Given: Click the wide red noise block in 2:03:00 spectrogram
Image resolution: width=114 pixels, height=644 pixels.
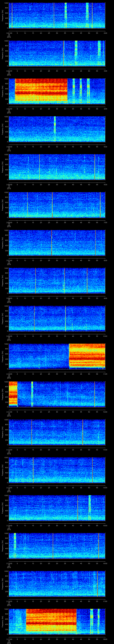Looking at the screenshot, I should (x=41, y=90).
